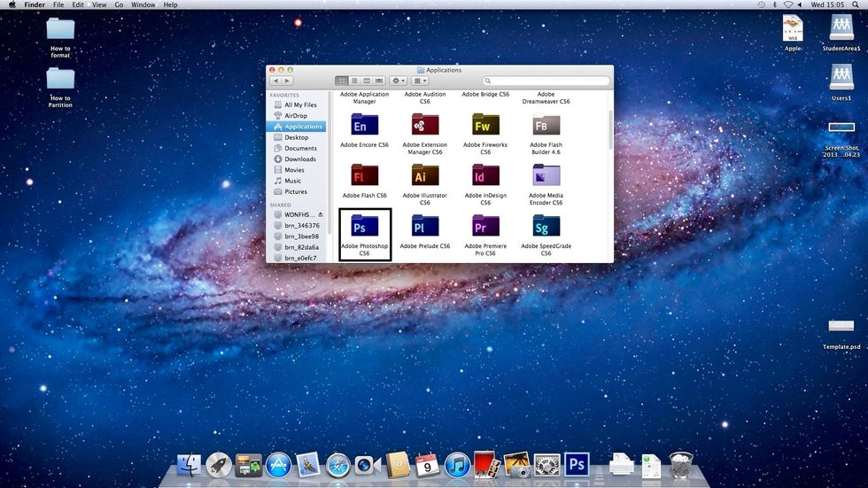Select AirDrop in the sidebar
The width and height of the screenshot is (868, 488).
click(296, 116)
